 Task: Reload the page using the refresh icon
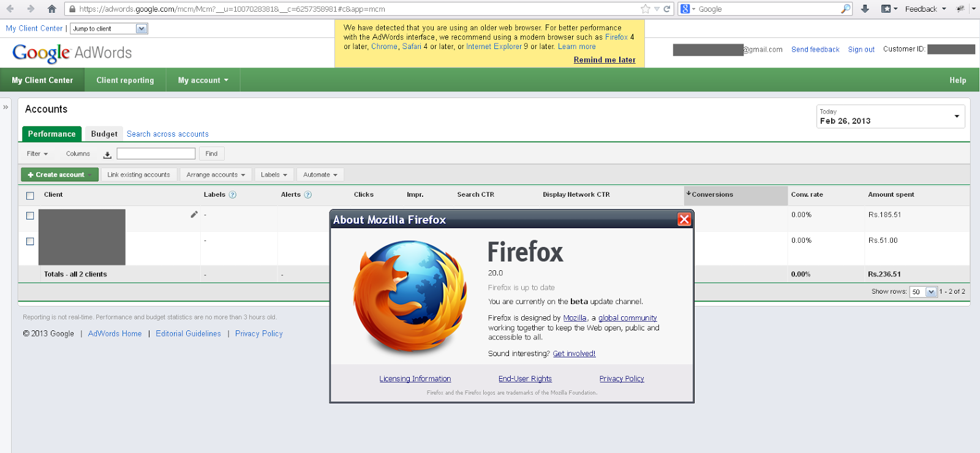tap(666, 9)
